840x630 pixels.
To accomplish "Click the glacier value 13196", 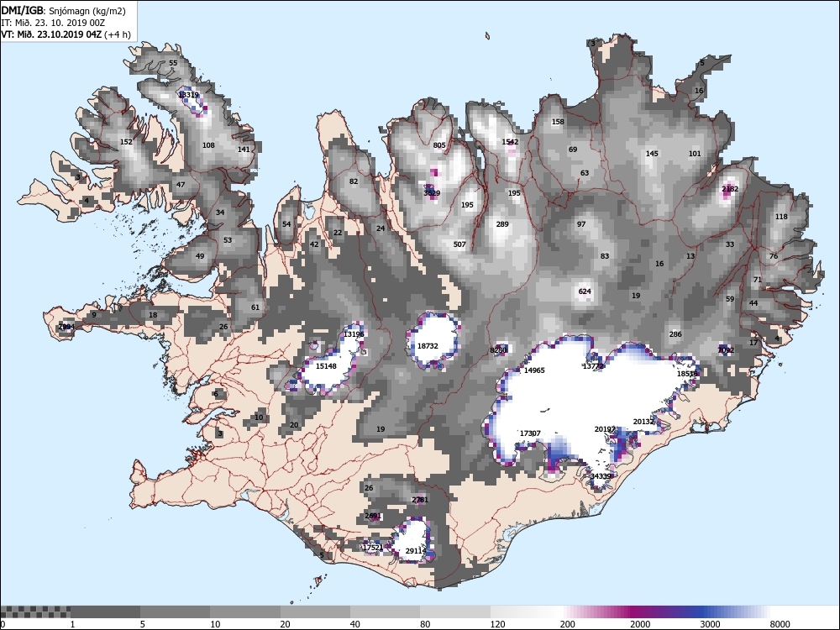I will tap(354, 334).
